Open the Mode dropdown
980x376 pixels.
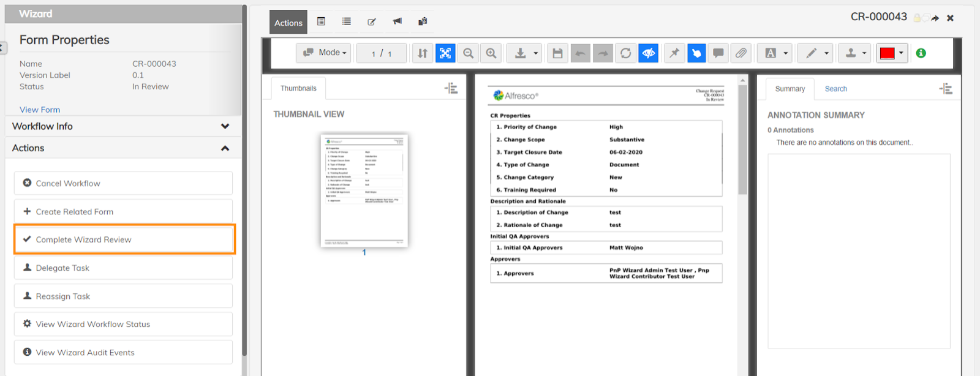(324, 53)
